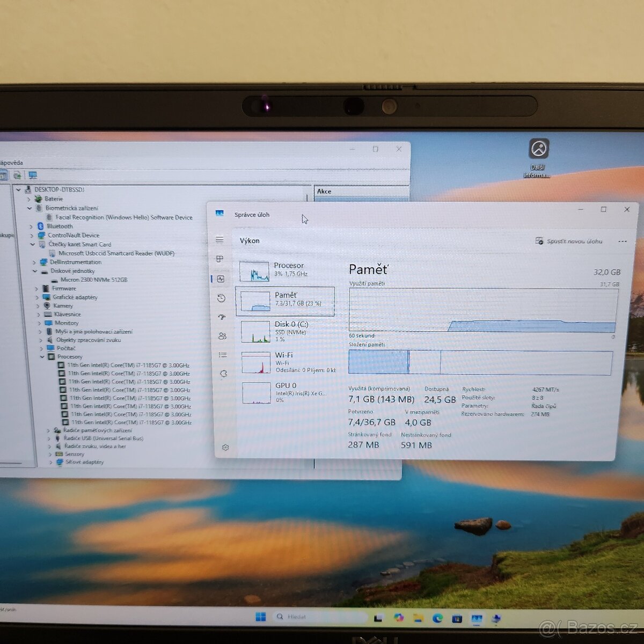644x644 pixels.
Task: Select the Historie aplikací sidebar icon
Action: [x=219, y=298]
